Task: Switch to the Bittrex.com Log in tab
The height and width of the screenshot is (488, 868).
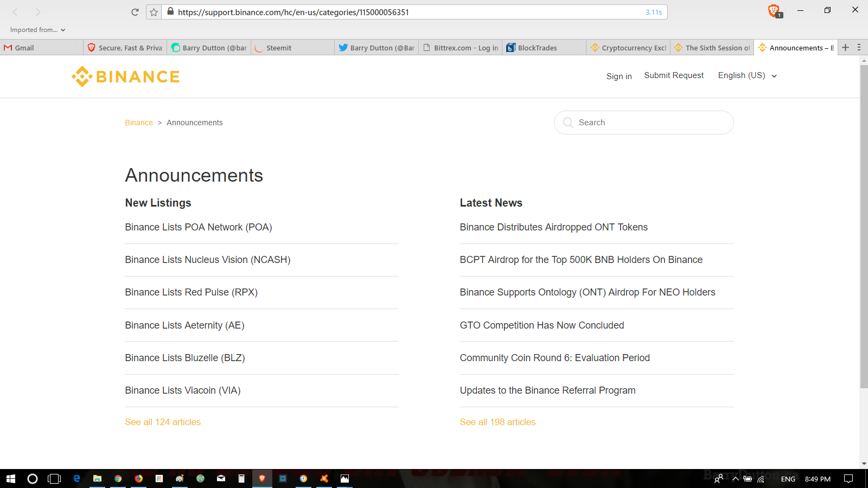Action: [x=461, y=48]
